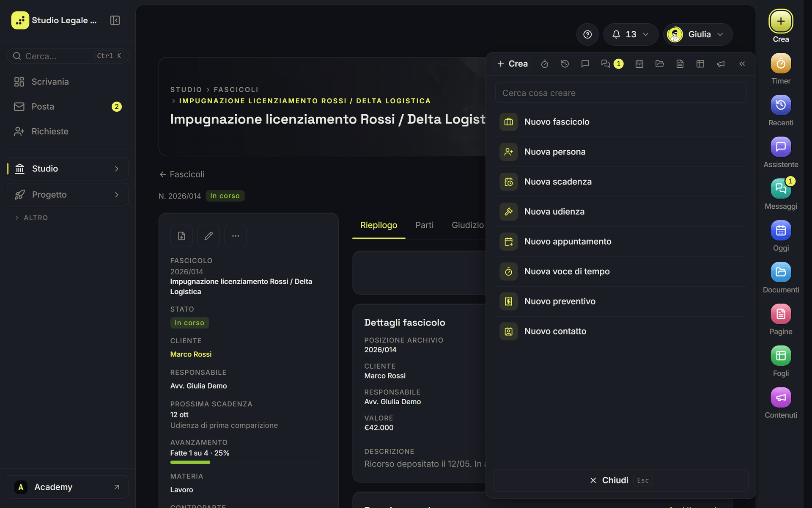Image resolution: width=812 pixels, height=508 pixels.
Task: Click the edit pencil button on fascicolo card
Action: (x=208, y=236)
